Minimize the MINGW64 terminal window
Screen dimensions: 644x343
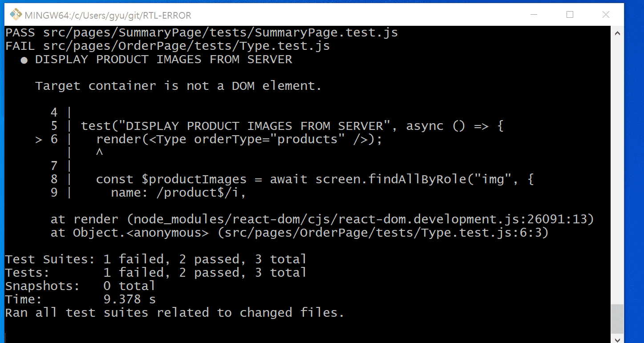(x=534, y=15)
